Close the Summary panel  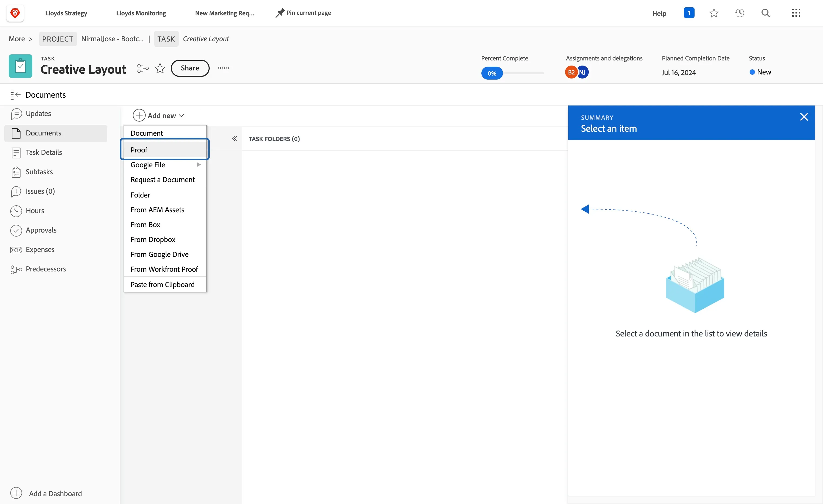coord(804,117)
